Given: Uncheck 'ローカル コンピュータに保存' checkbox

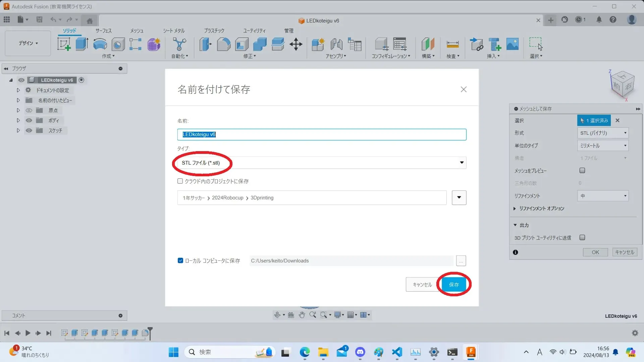Looking at the screenshot, I should [x=180, y=260].
